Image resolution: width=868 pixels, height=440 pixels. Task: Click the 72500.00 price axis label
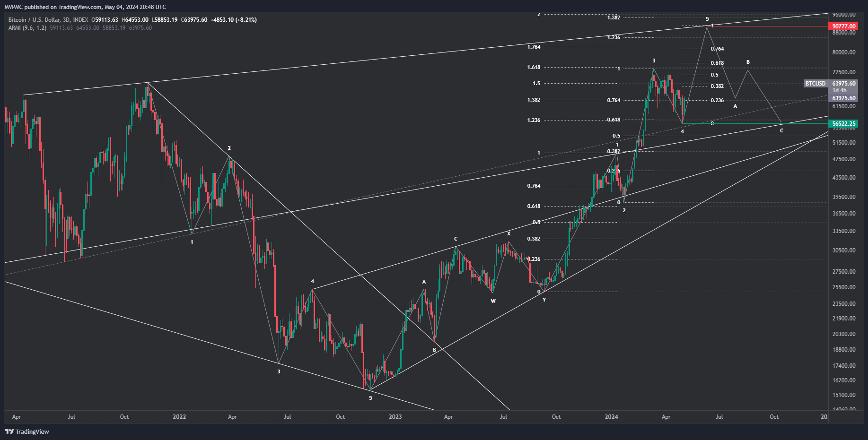tap(844, 72)
